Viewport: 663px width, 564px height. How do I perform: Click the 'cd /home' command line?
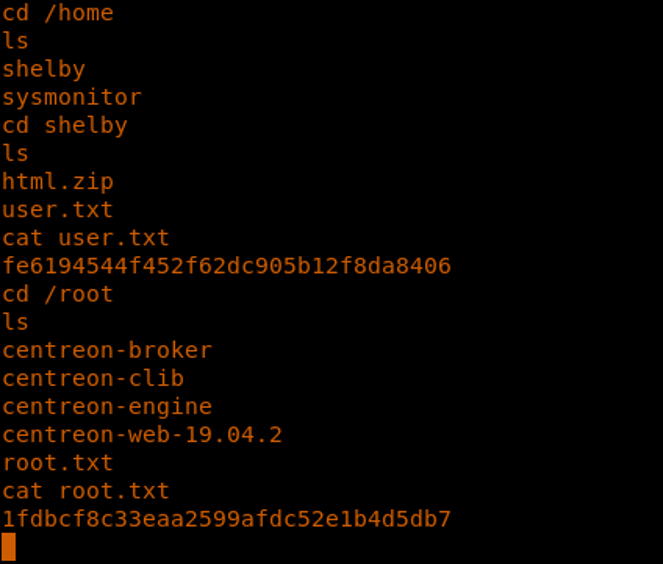(57, 13)
